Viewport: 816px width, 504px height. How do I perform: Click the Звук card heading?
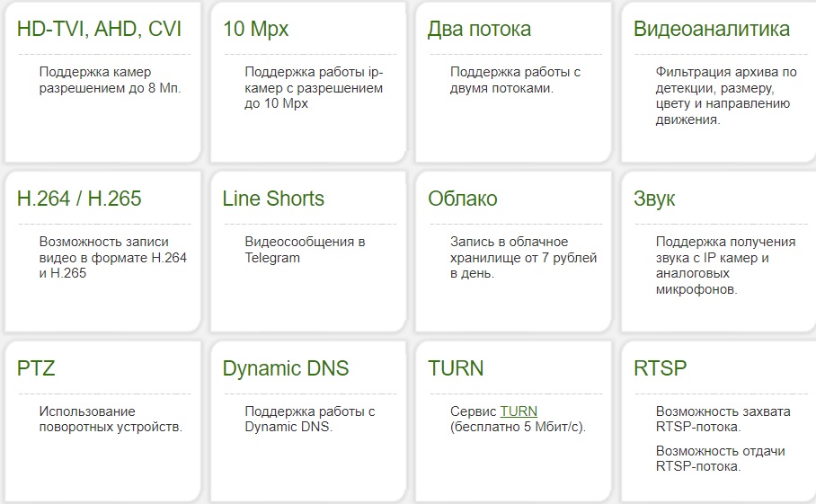(654, 199)
